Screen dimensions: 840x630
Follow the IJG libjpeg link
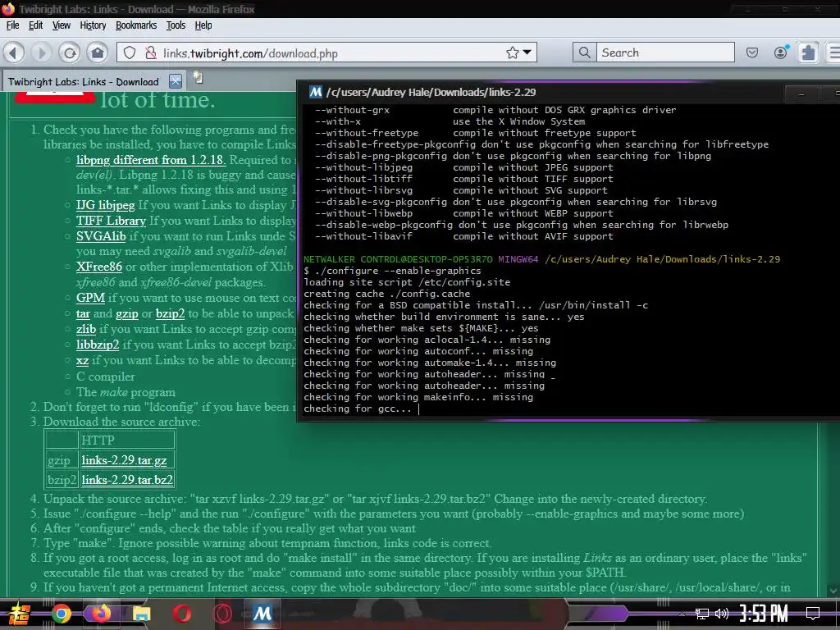(x=106, y=205)
